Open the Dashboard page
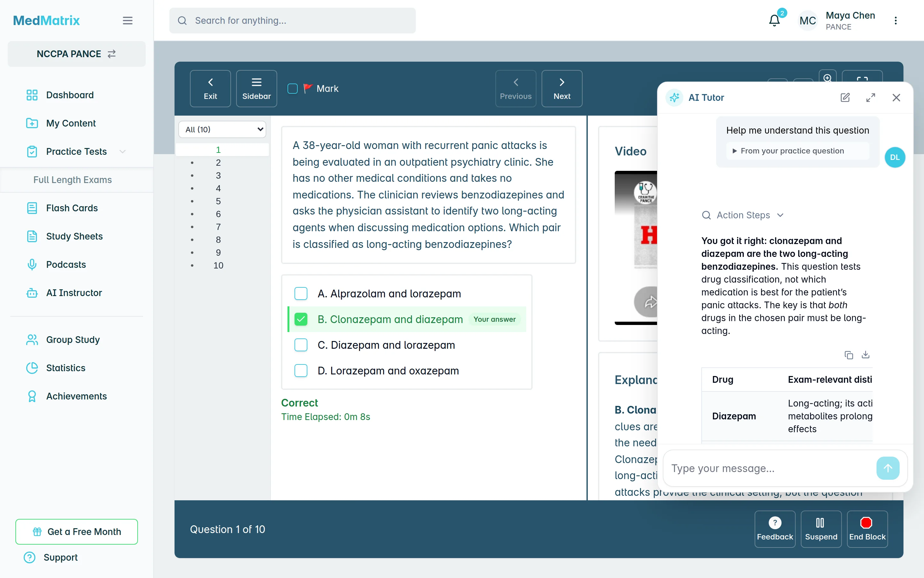924x578 pixels. (70, 95)
